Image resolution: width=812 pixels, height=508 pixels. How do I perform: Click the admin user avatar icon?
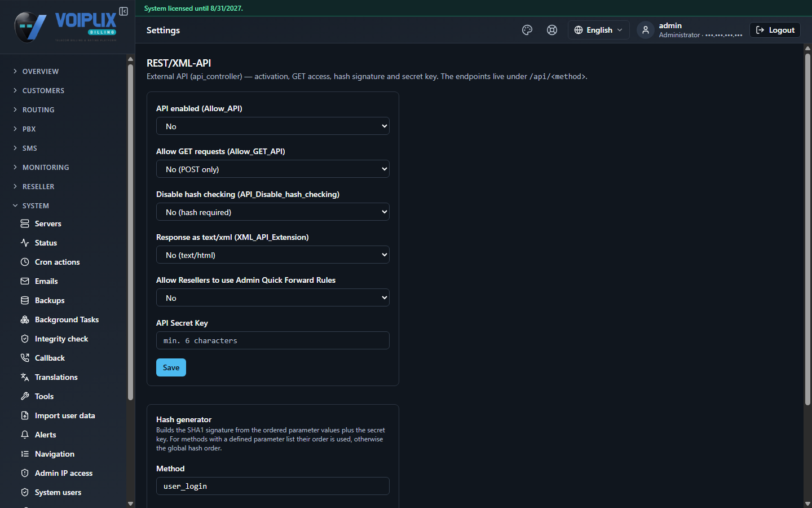pyautogui.click(x=646, y=30)
